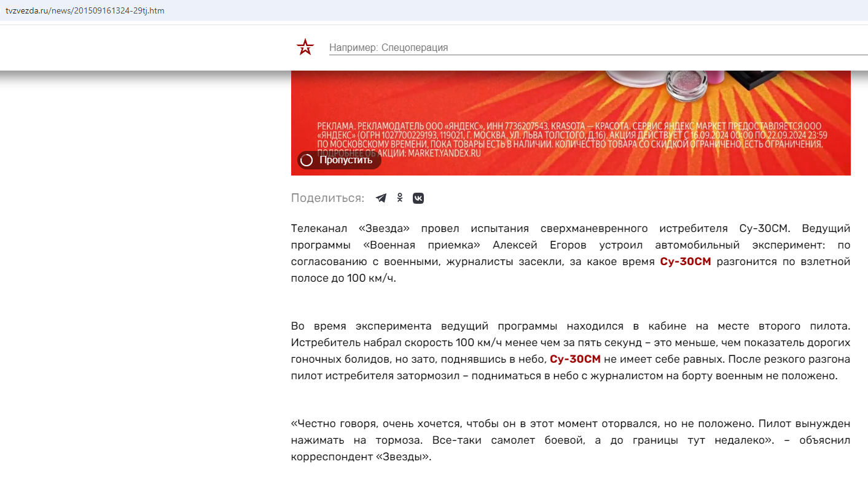Share the article via Odnoklassniki icon
868x483 pixels.
pyautogui.click(x=400, y=198)
